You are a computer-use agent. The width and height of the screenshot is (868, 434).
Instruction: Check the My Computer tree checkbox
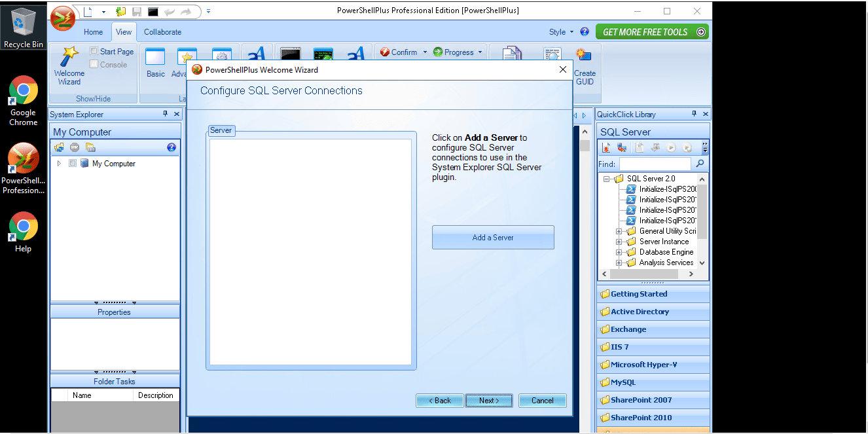click(x=73, y=164)
